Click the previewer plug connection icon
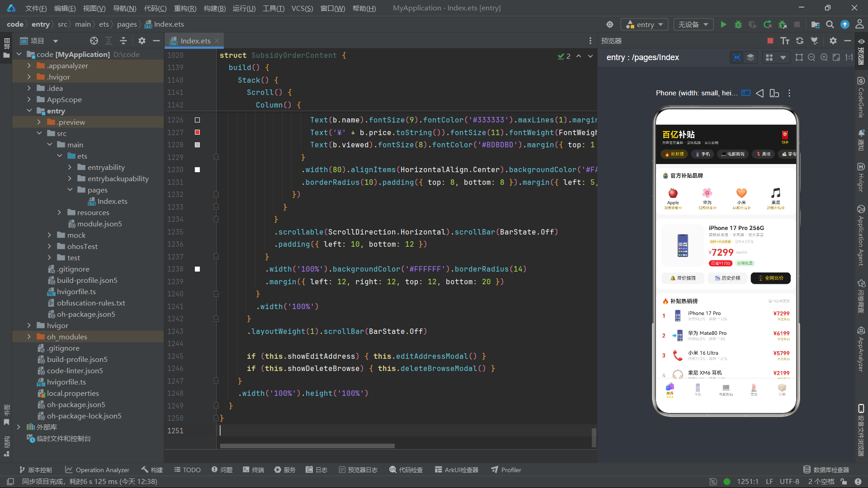Screen dimensions: 868x488 click(815, 41)
